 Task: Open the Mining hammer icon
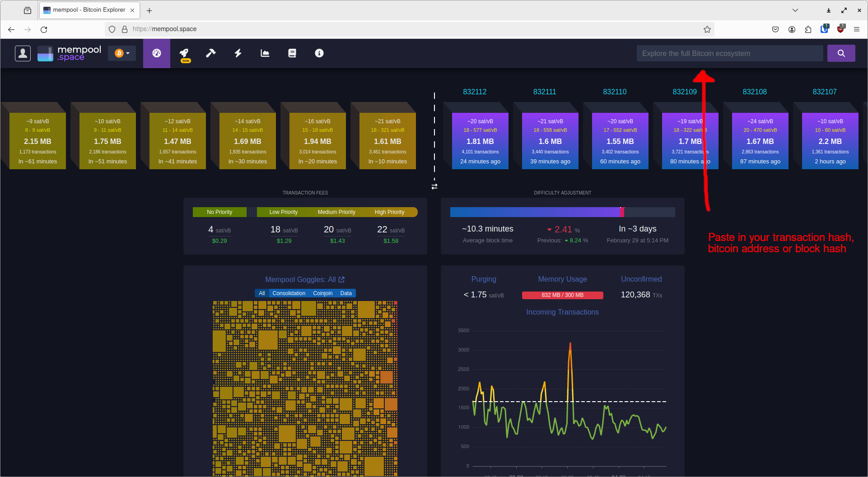pyautogui.click(x=210, y=53)
